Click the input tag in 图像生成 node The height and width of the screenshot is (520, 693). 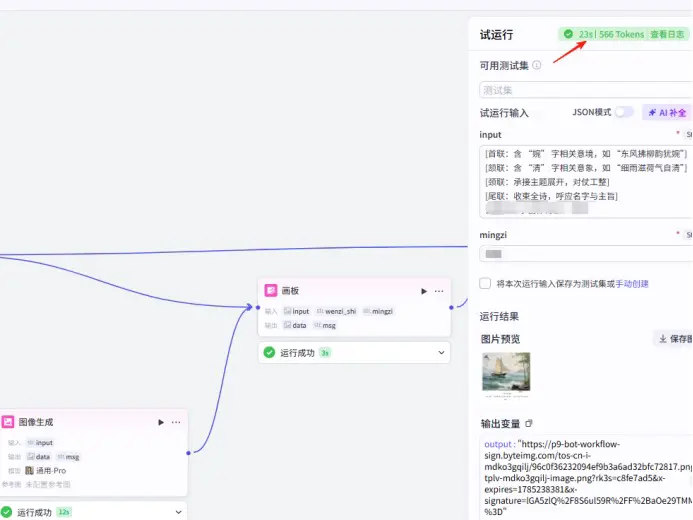click(x=40, y=443)
